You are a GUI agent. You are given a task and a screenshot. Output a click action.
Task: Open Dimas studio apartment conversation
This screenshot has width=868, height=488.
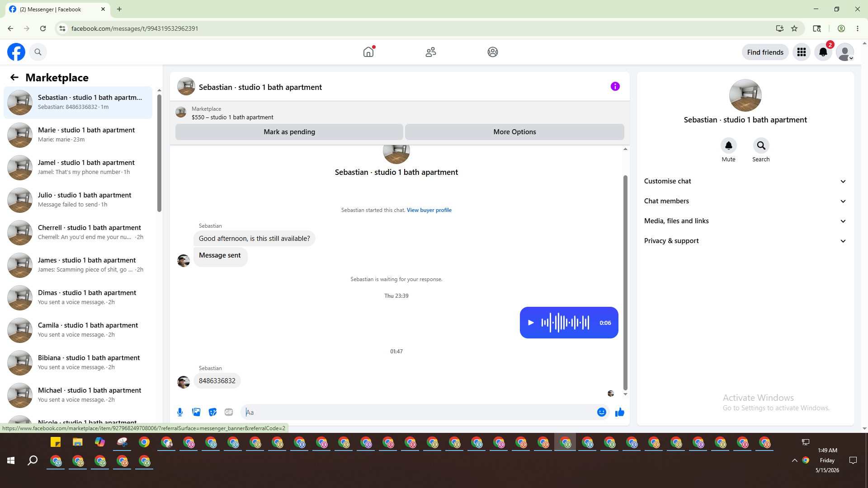coord(78,298)
